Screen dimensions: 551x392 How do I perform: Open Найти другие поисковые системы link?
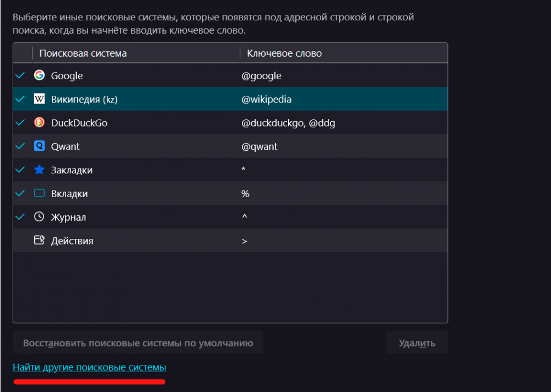point(89,367)
